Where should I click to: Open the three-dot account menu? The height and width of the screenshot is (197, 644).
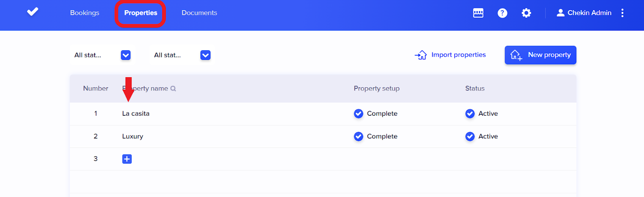point(622,13)
